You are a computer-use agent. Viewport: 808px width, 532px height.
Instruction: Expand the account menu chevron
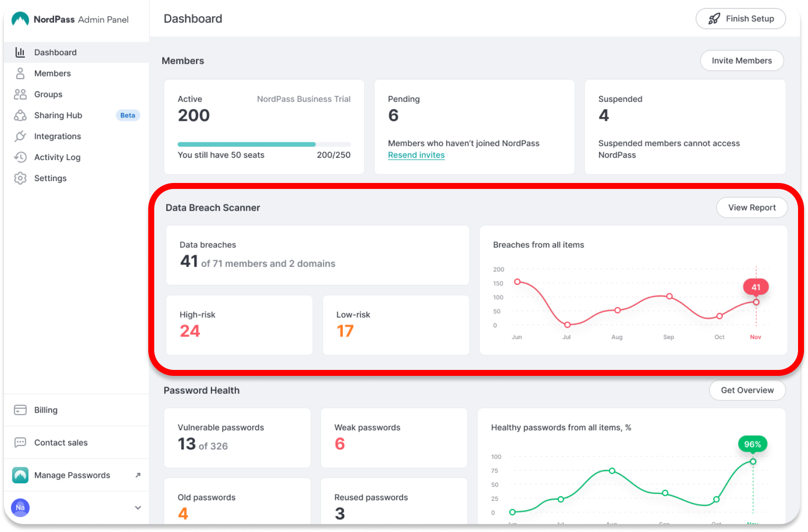click(138, 508)
